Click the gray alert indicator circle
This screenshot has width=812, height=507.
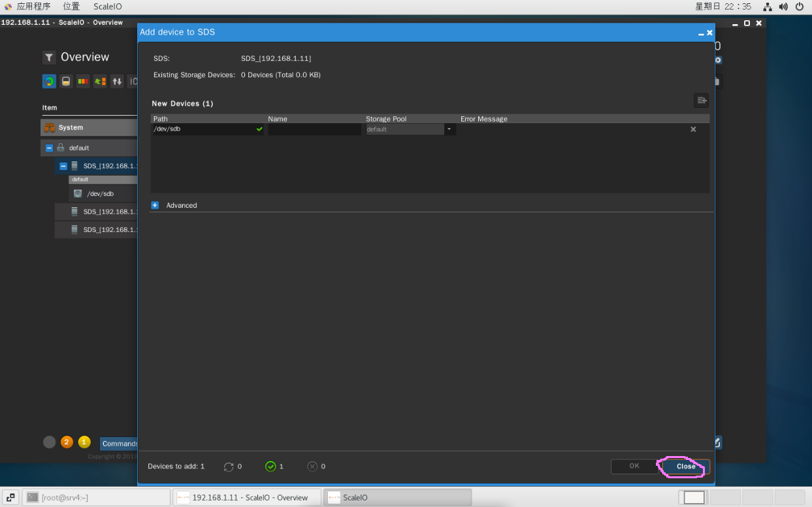(49, 442)
